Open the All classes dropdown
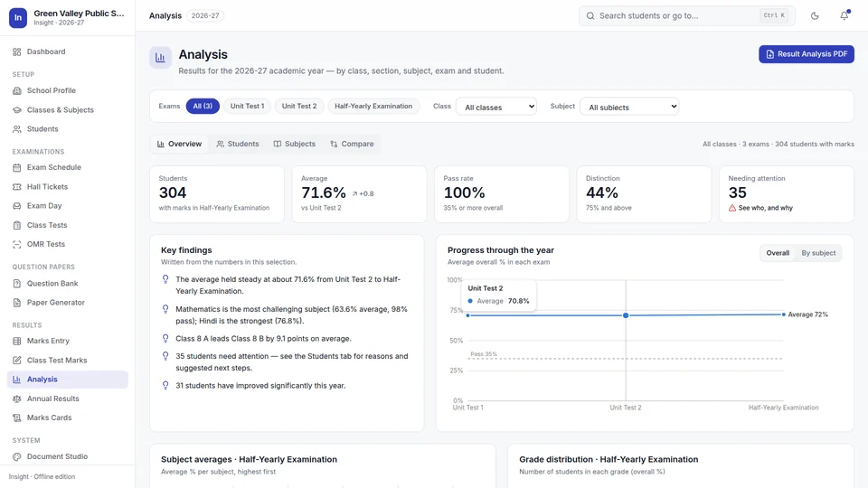The image size is (868, 488). tap(496, 107)
